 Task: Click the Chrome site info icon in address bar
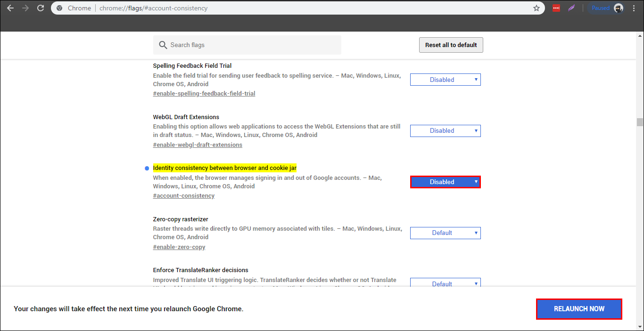pos(59,8)
